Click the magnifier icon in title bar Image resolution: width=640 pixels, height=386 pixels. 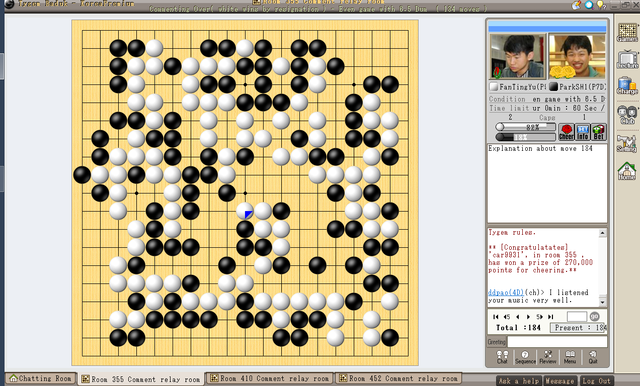(589, 4)
